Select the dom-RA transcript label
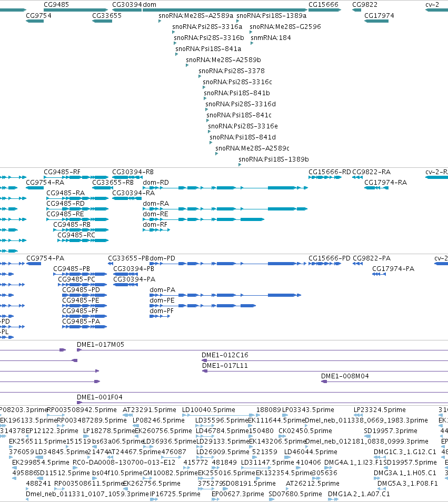The image size is (448, 502). pyautogui.click(x=156, y=203)
